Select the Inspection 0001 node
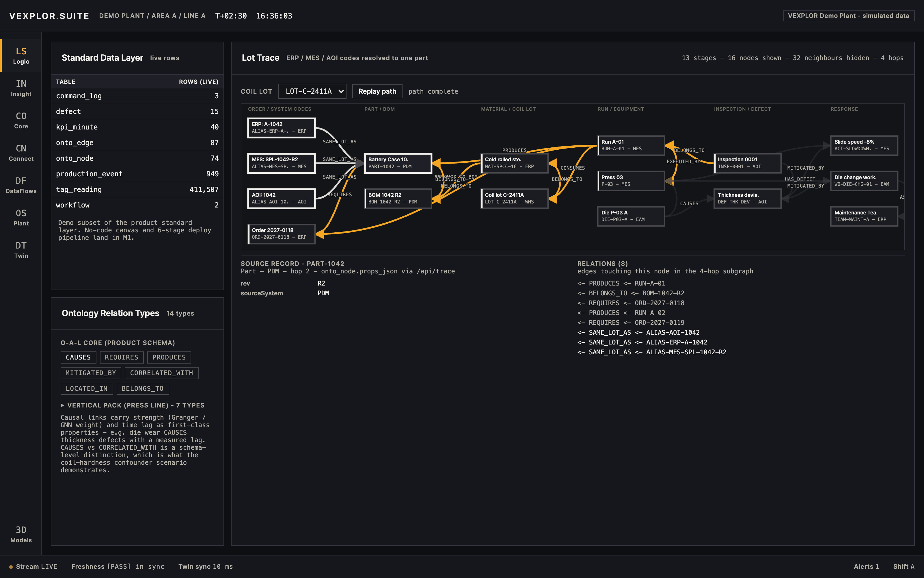This screenshot has height=578, width=924. tap(748, 163)
